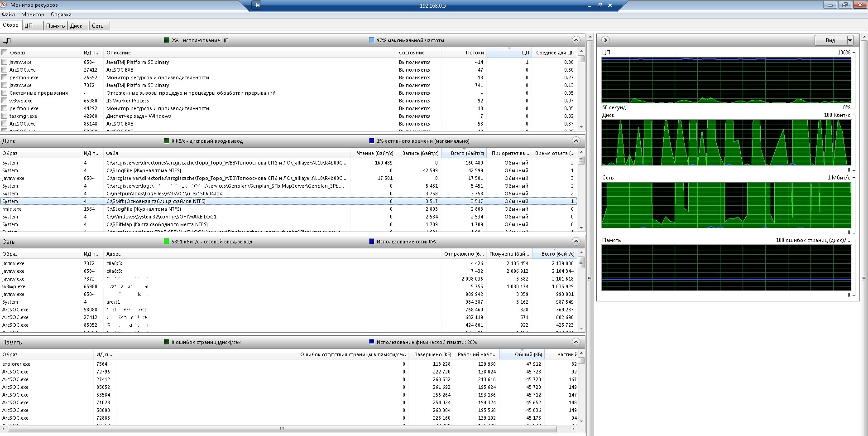
Task: Collapse the Сеть section chevron
Action: point(576,242)
